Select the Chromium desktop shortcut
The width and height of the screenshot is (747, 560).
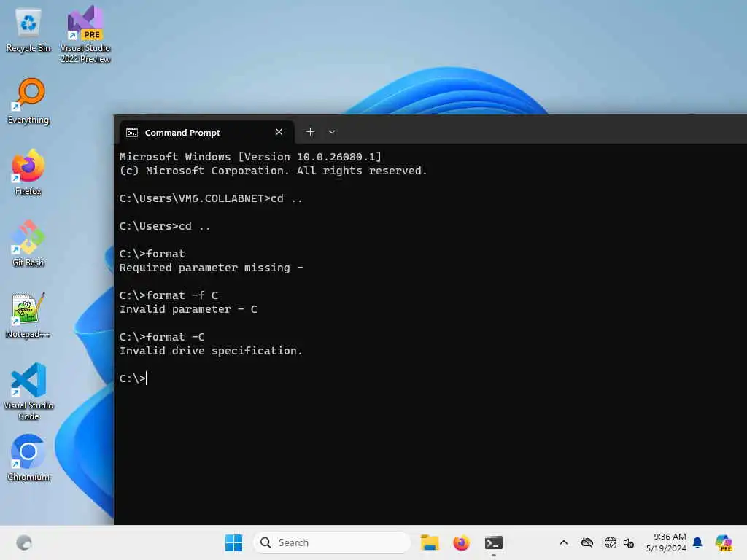pos(28,458)
